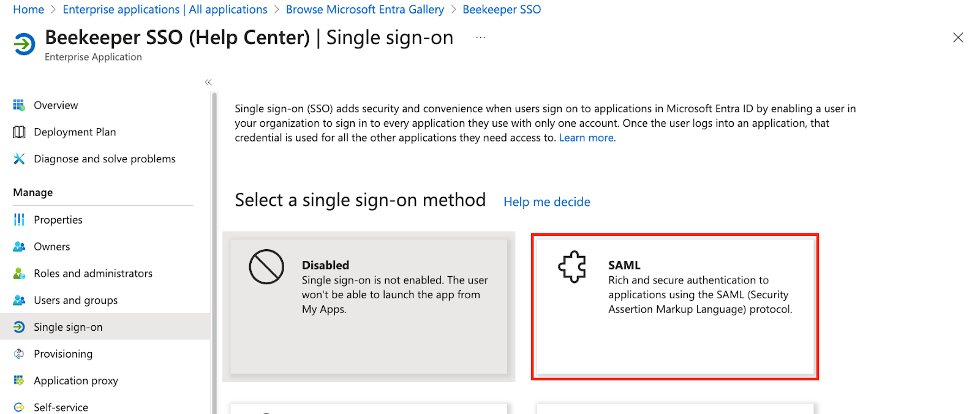Click the Learn more link
980x414 pixels.
[587, 138]
